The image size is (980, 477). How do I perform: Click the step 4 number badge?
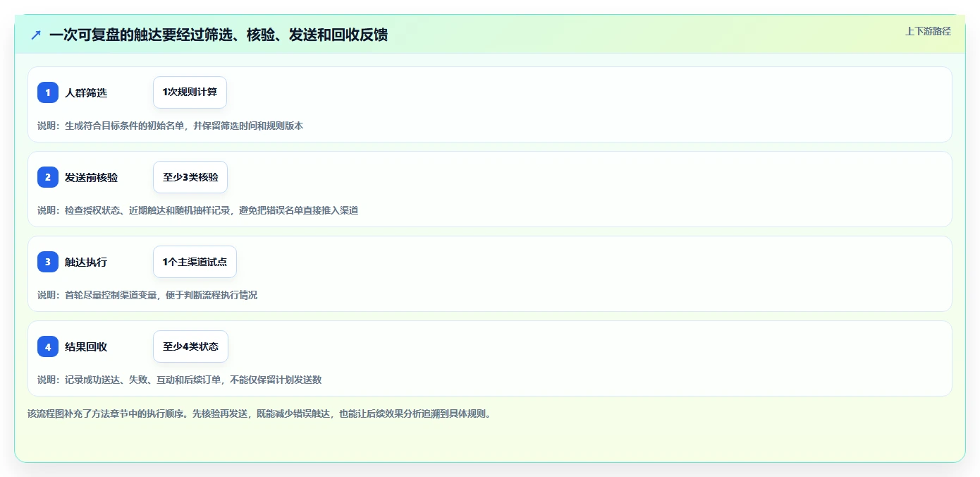(48, 346)
